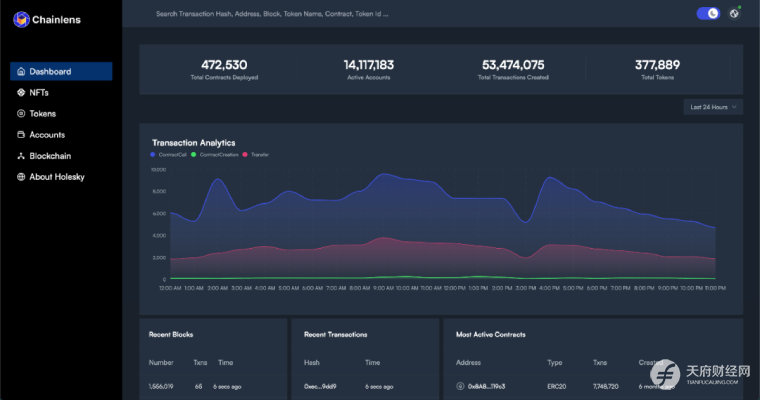Toggle the dark mode switch
This screenshot has height=400, width=760.
point(708,13)
